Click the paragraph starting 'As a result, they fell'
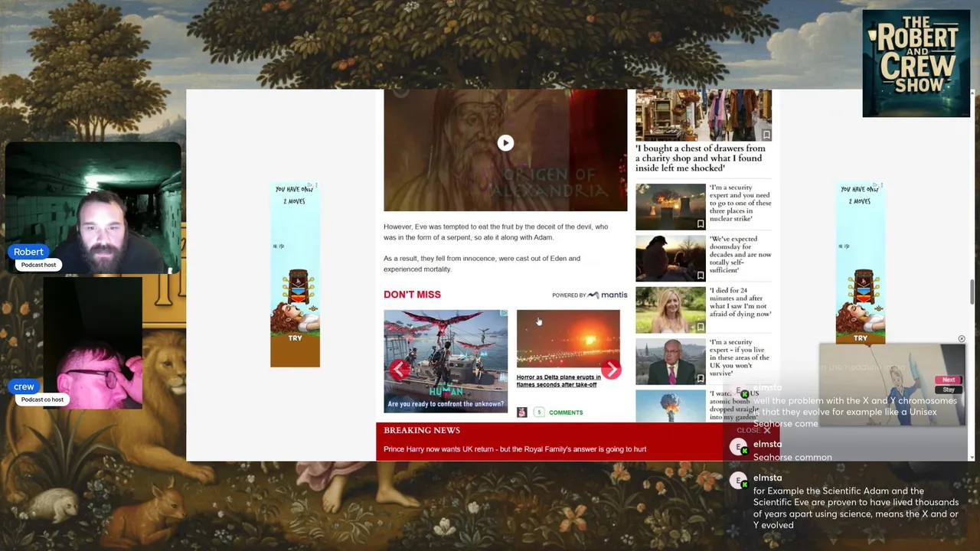 pos(482,264)
